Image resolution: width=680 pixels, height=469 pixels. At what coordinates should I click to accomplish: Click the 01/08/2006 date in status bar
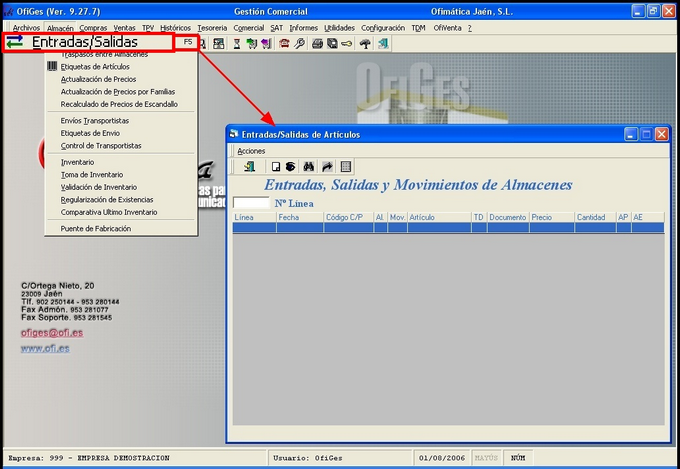pyautogui.click(x=442, y=458)
